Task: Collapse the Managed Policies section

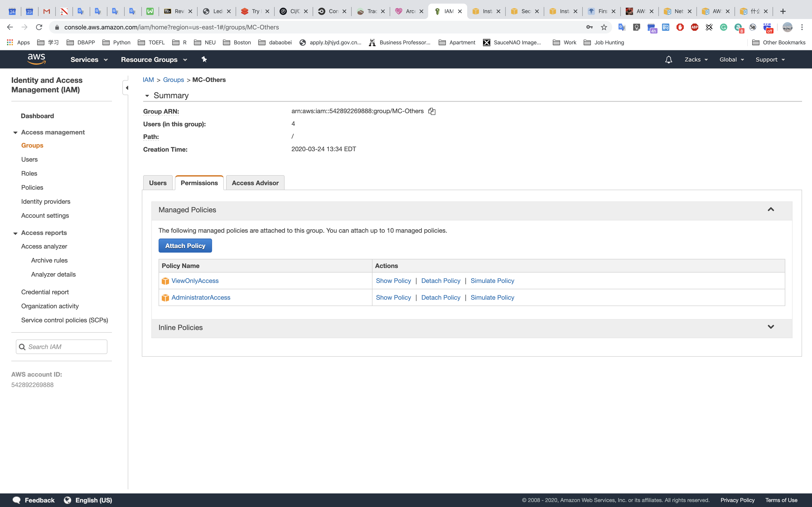Action: [771, 210]
